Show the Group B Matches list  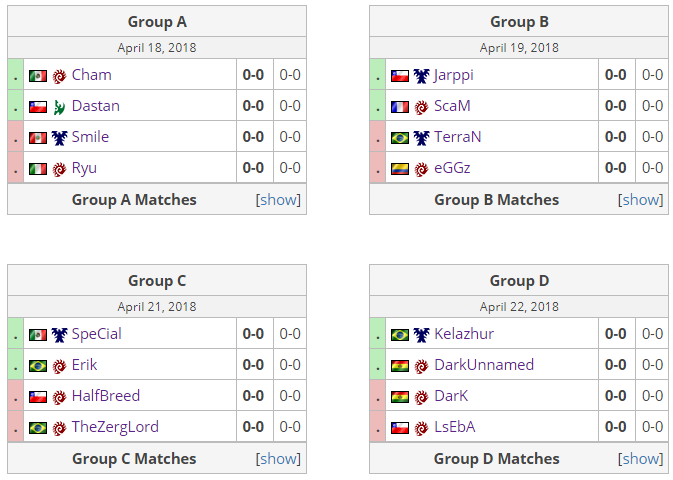coord(641,199)
